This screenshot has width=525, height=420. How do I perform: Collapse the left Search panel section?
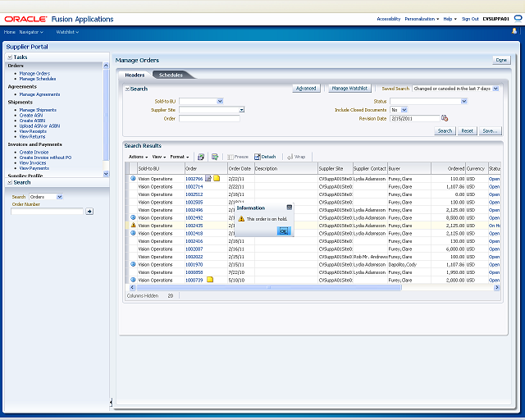click(10, 183)
